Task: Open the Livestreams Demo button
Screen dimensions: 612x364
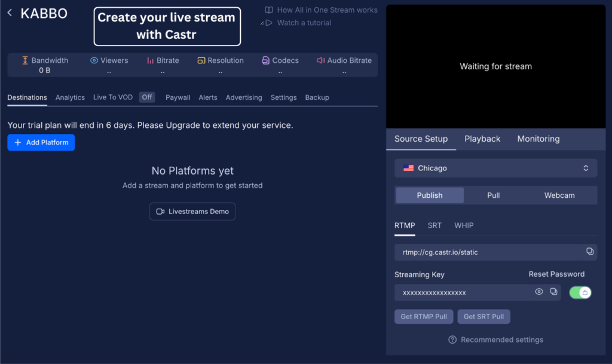Action: click(x=192, y=212)
